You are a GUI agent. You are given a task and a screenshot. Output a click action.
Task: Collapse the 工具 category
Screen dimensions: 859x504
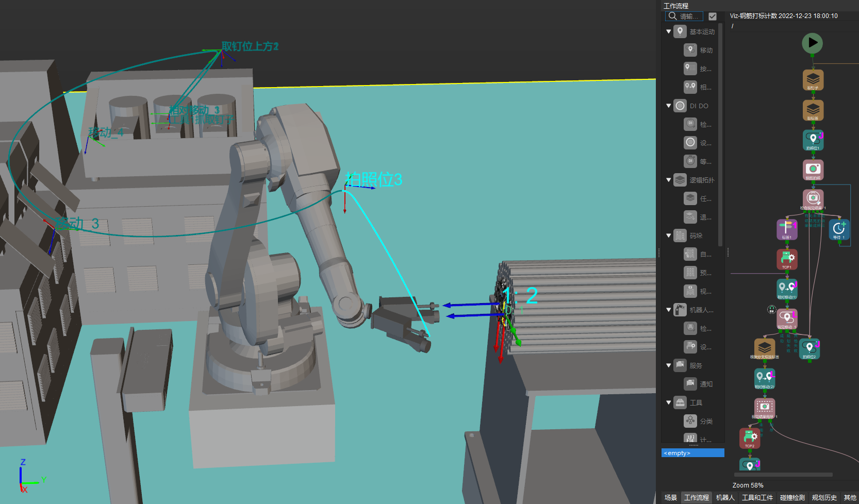point(669,402)
